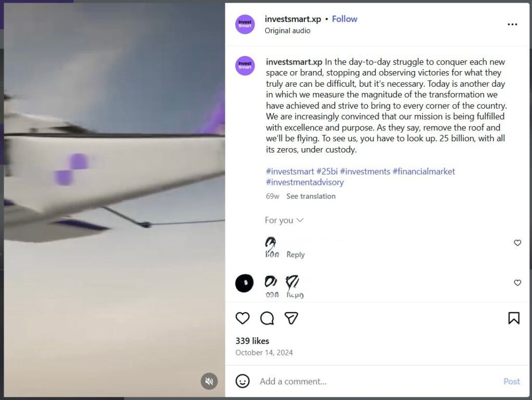
Task: Follow the investsmart.xp account
Action: point(344,19)
